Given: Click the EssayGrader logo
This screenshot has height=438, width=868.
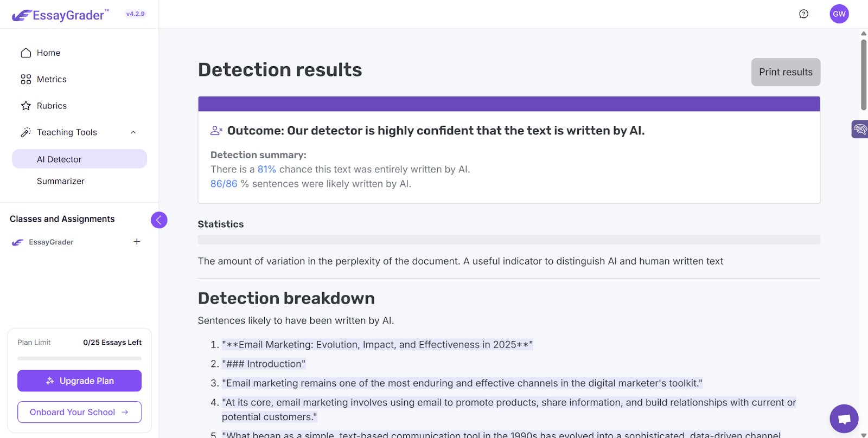Looking at the screenshot, I should 60,15.
